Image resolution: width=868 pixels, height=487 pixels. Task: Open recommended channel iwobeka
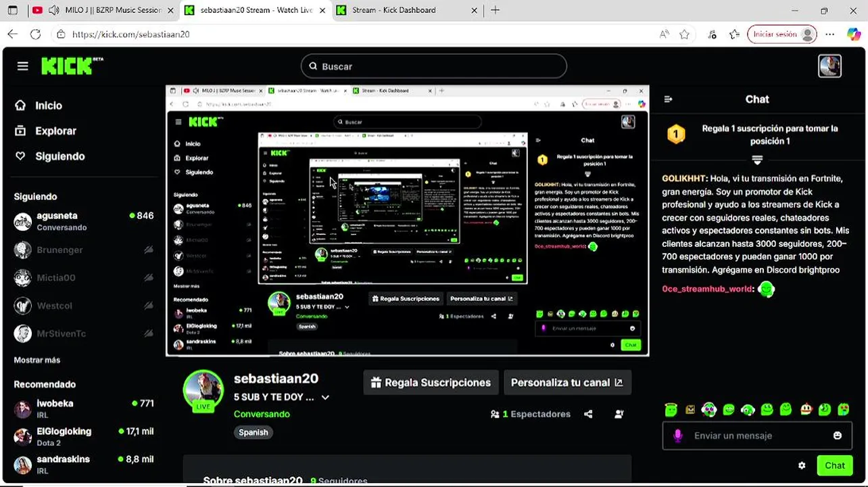85,409
